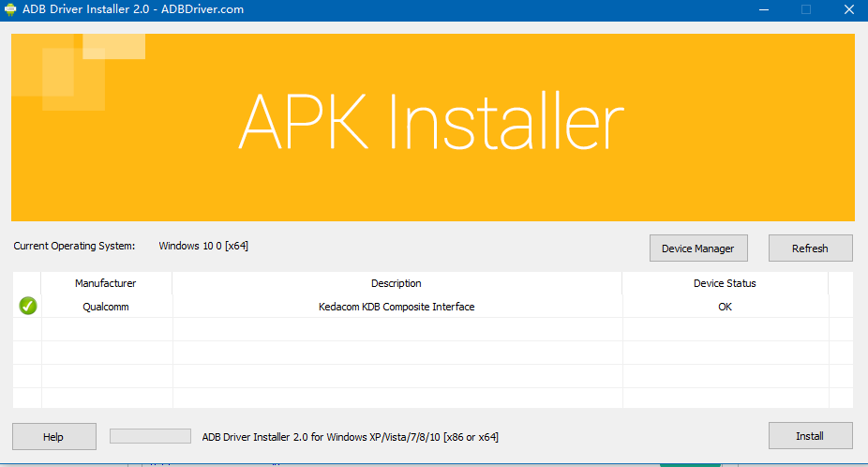Open the Help button

pyautogui.click(x=53, y=436)
